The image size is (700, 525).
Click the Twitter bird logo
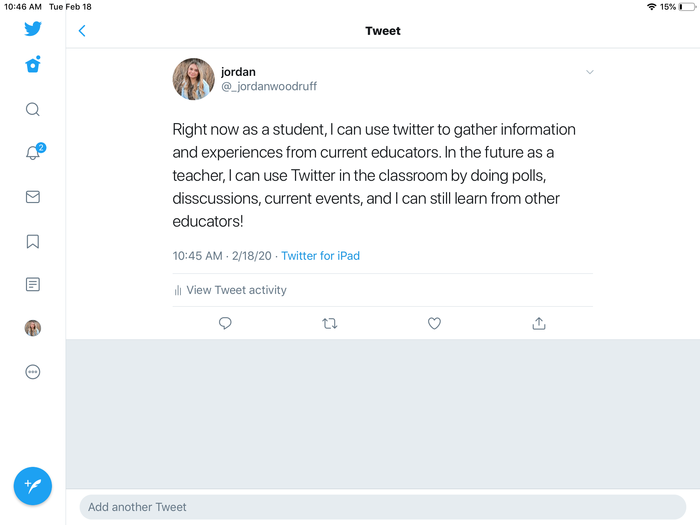click(33, 29)
